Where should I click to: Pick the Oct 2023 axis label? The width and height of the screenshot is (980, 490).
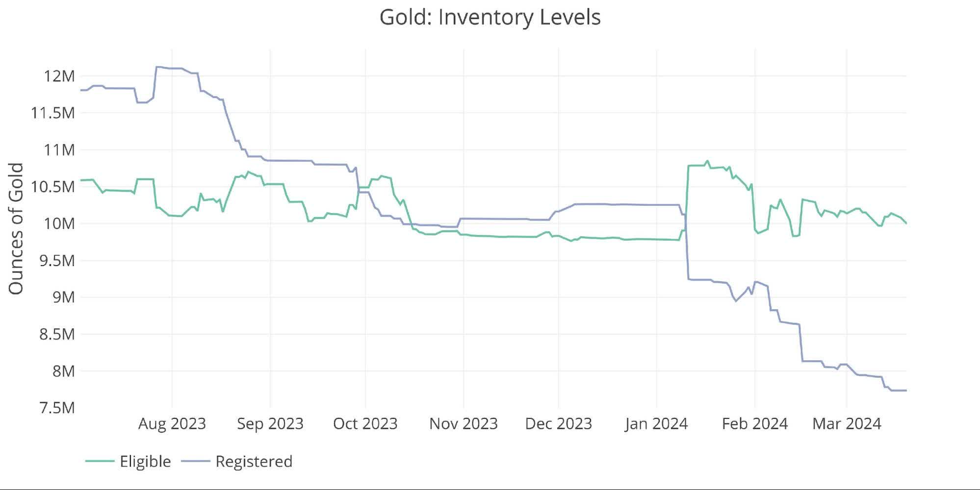coord(365,423)
